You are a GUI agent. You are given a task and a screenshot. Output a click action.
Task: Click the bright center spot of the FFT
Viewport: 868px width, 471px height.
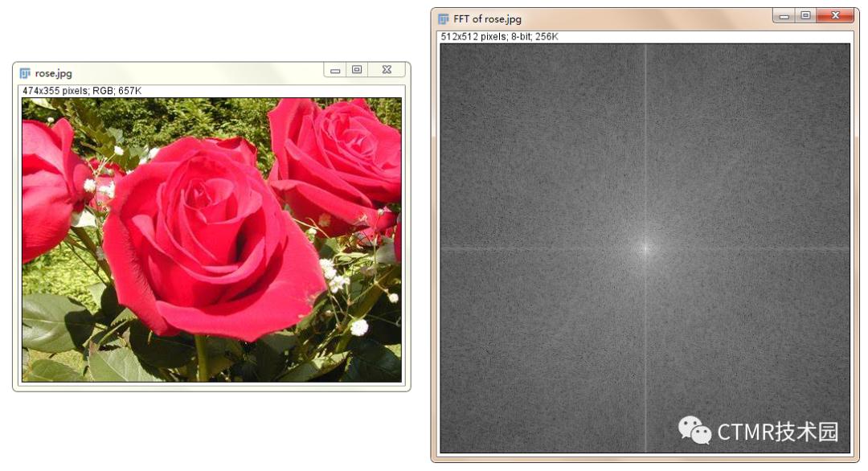point(645,248)
